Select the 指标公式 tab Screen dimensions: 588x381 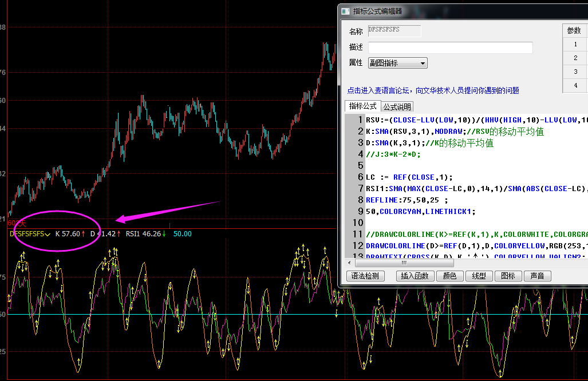coord(362,106)
